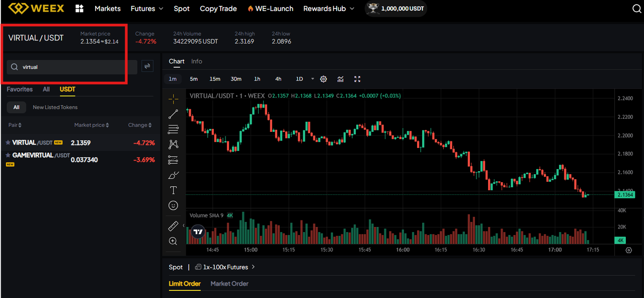Enter fullscreen chart mode
Image resolution: width=644 pixels, height=298 pixels.
click(358, 79)
